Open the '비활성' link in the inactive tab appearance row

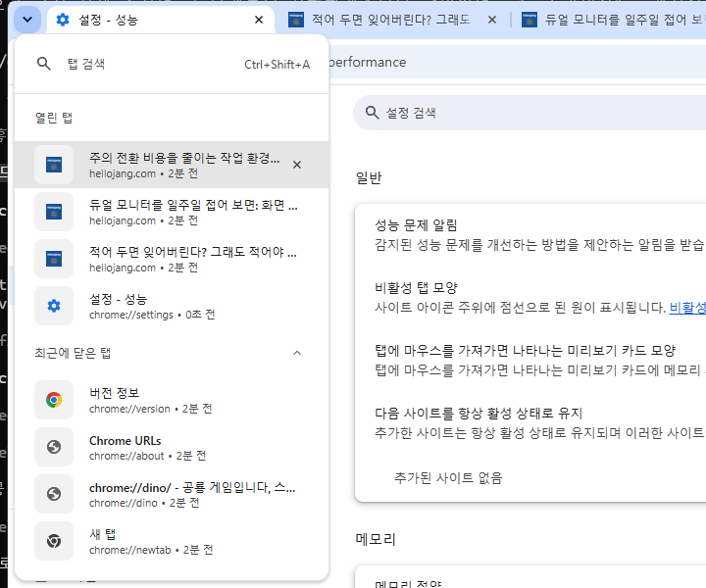click(687, 308)
